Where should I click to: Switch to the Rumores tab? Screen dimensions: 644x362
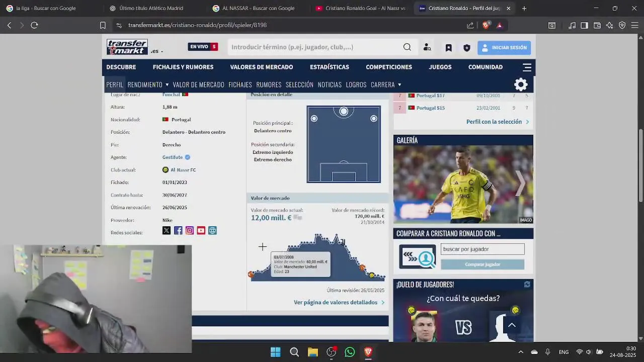point(269,84)
